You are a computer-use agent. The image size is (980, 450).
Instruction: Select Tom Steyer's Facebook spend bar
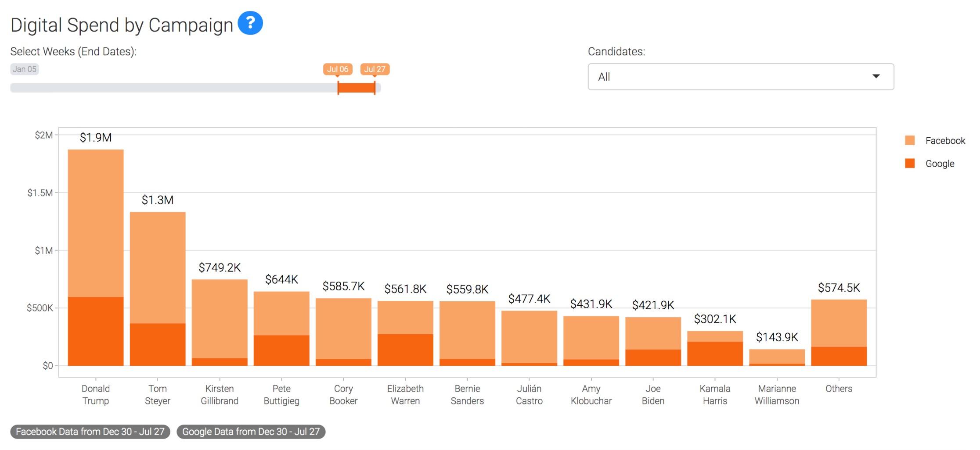click(158, 268)
